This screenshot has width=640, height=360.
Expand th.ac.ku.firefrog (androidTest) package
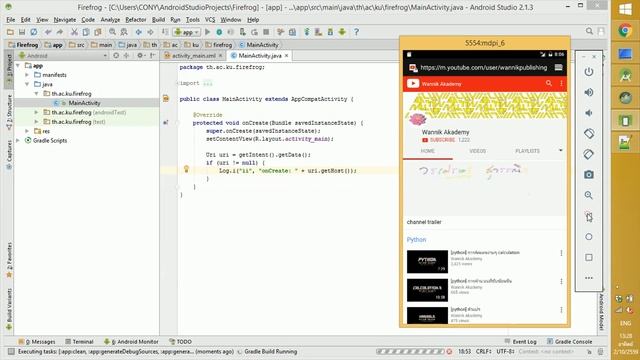[x=36, y=112]
